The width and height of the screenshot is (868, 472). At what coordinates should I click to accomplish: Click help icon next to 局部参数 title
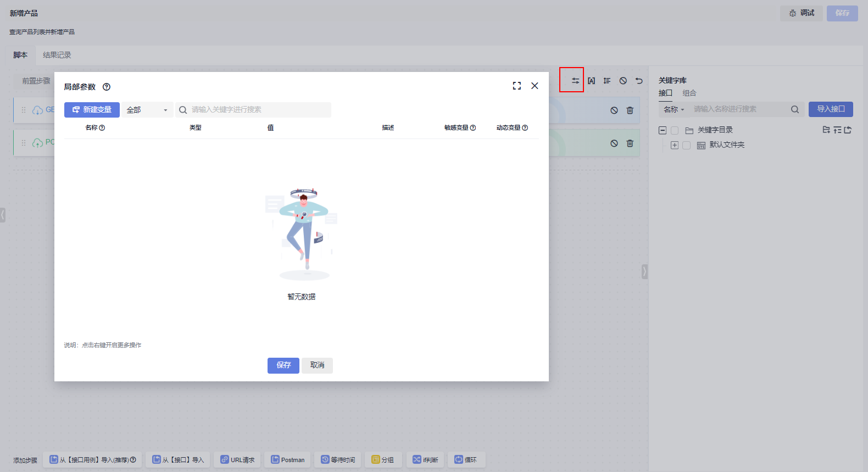(x=107, y=87)
